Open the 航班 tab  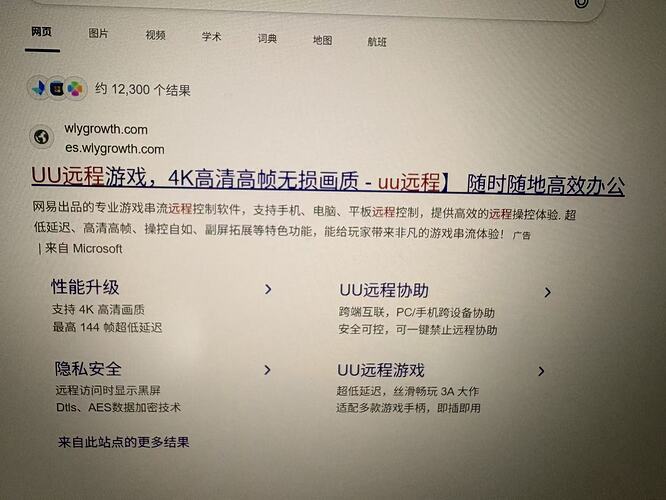(377, 42)
